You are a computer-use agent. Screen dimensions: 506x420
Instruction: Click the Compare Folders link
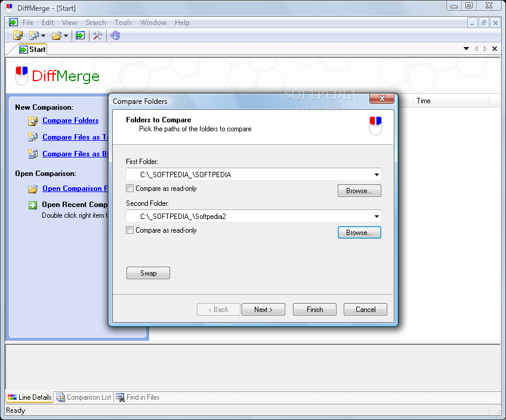pos(70,121)
